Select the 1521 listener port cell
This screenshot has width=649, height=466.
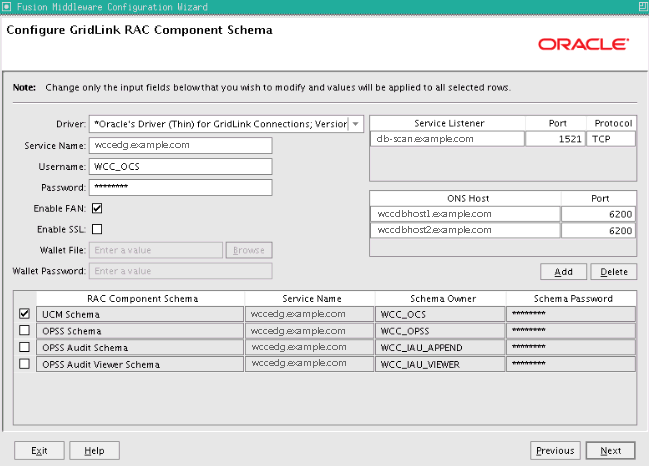pyautogui.click(x=555, y=139)
